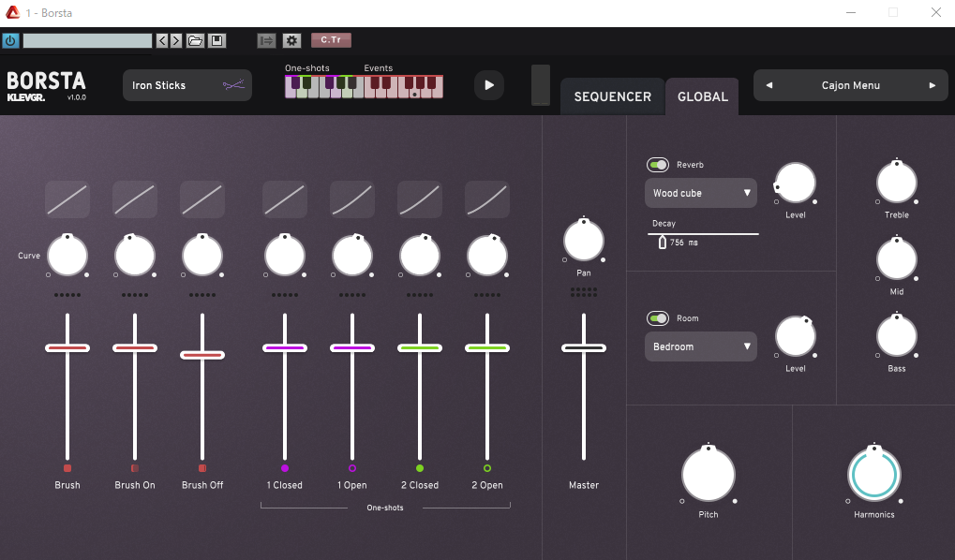Click the Events mini keyboard

(x=403, y=86)
